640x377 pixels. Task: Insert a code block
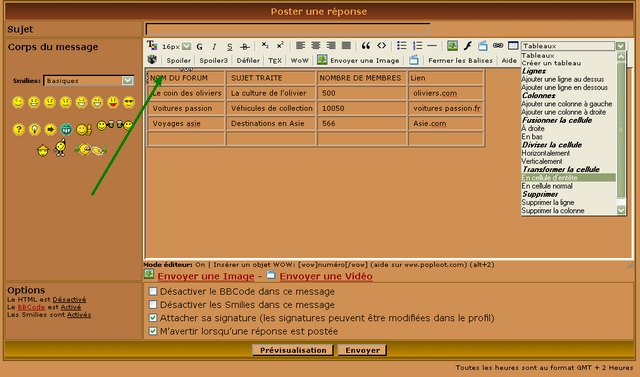(381, 46)
